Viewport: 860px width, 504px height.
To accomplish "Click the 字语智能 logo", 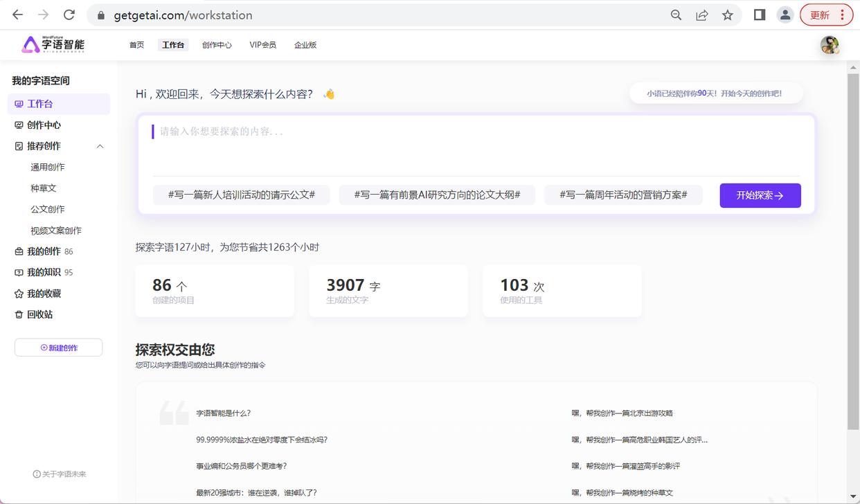I will [x=52, y=44].
